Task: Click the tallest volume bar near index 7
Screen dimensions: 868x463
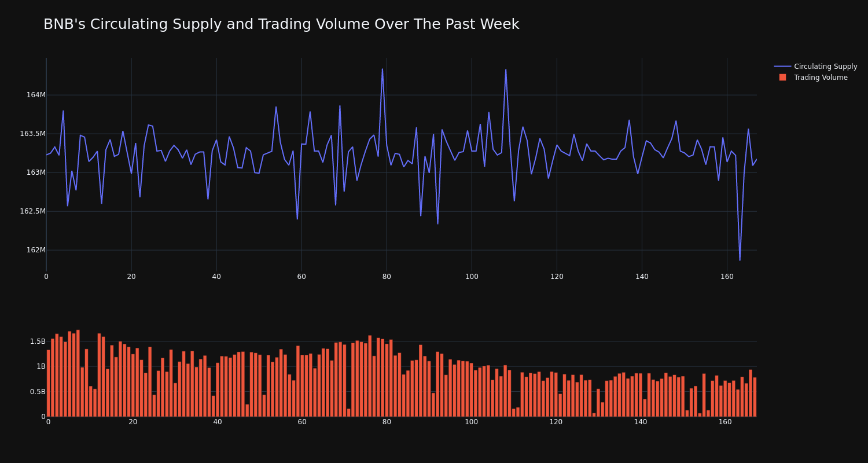Action: point(78,373)
